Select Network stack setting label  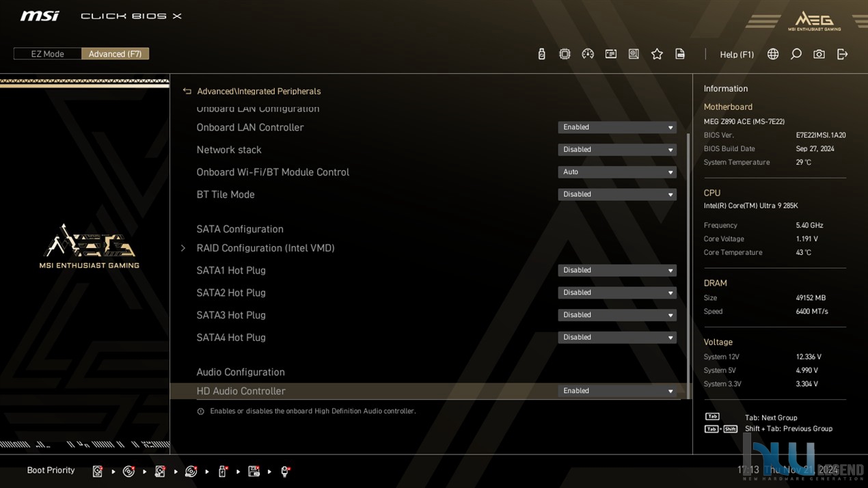point(229,150)
